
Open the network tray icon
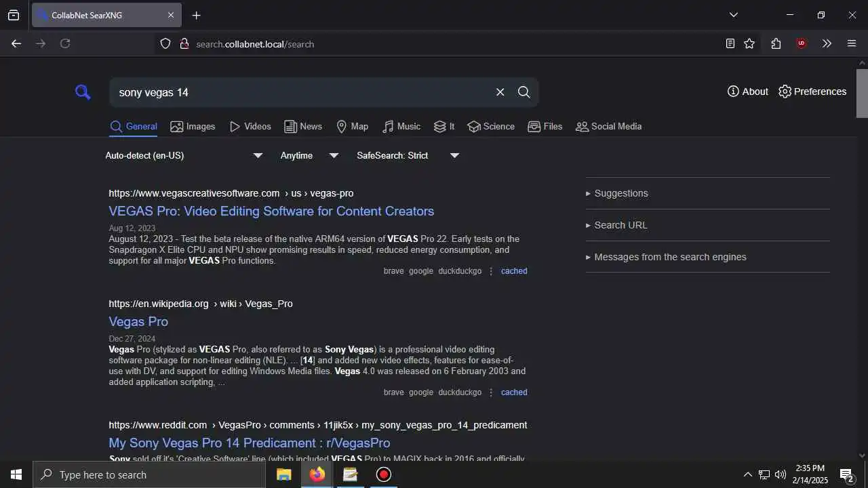764,474
